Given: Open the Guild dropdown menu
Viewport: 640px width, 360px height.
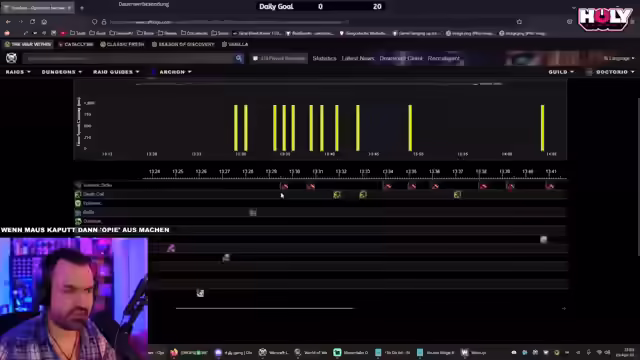Looking at the screenshot, I should 561,72.
